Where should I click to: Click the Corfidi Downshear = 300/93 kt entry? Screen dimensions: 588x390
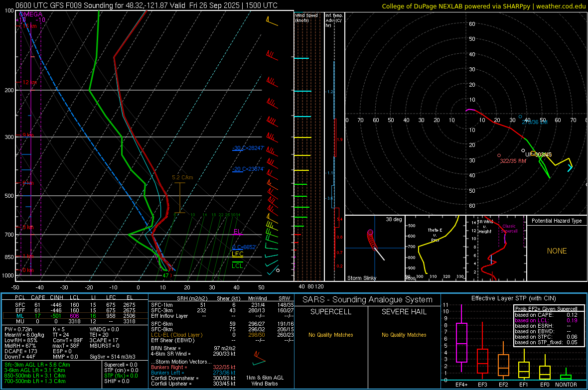[193, 378]
